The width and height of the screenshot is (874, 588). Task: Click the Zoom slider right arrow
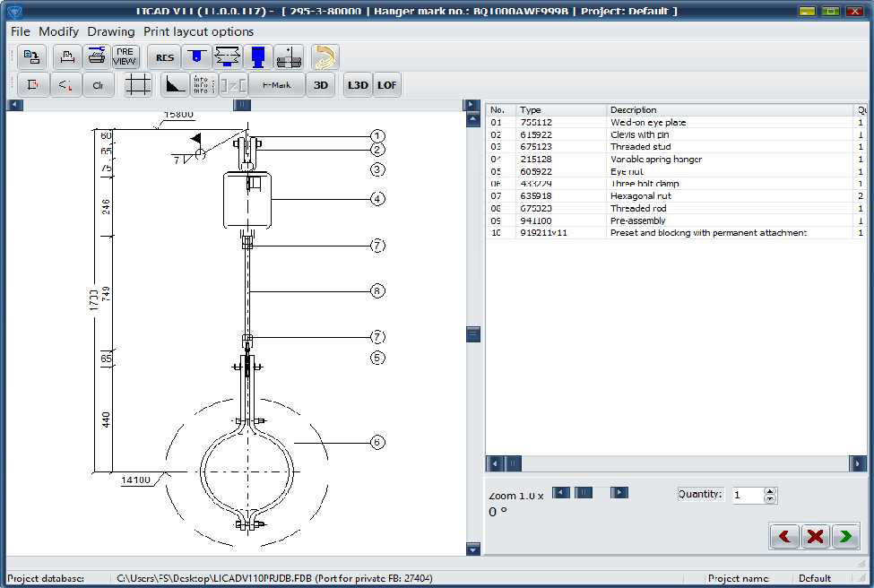point(619,492)
